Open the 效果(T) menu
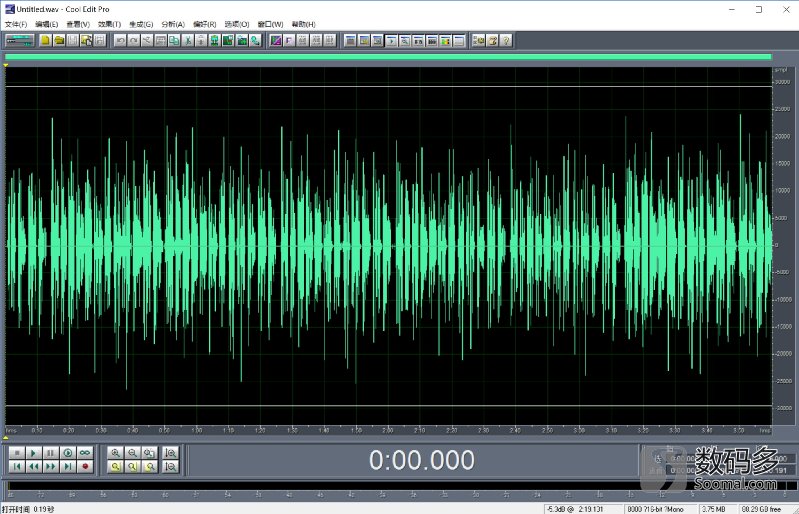Viewport: 799px width, 514px height. 108,24
